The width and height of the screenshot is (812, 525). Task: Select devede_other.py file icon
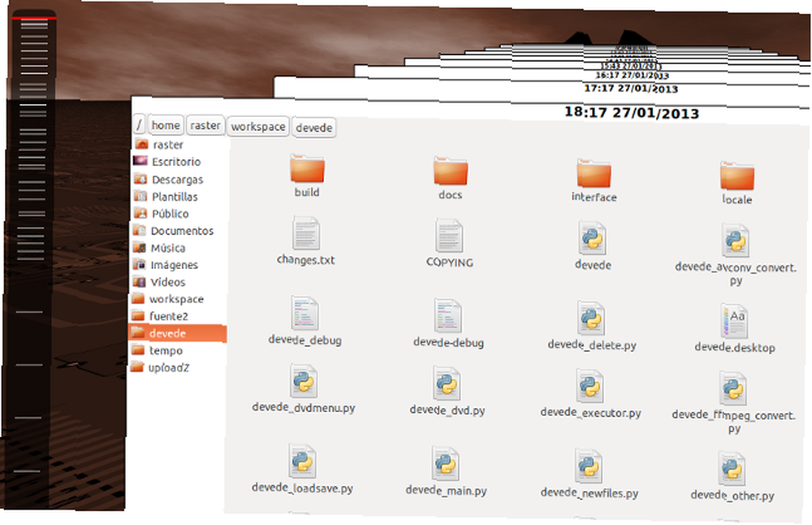tap(732, 469)
